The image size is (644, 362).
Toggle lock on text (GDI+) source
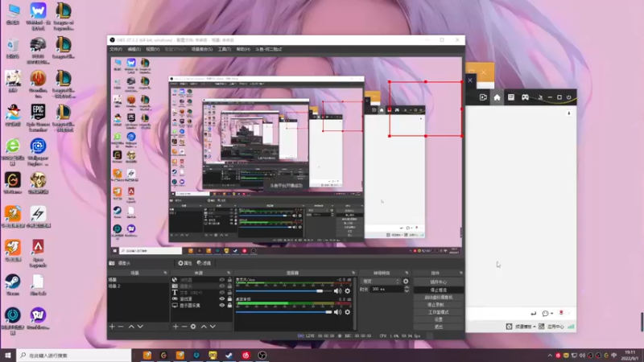[229, 293]
